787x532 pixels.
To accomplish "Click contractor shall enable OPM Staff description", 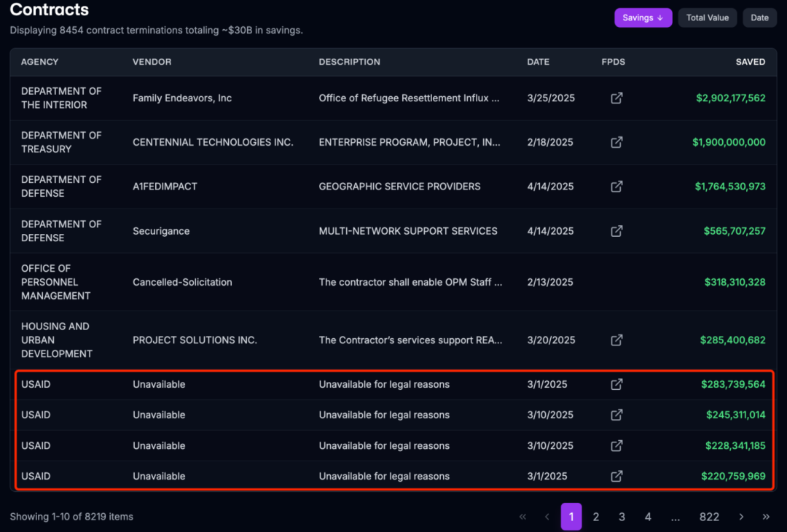I will (410, 282).
